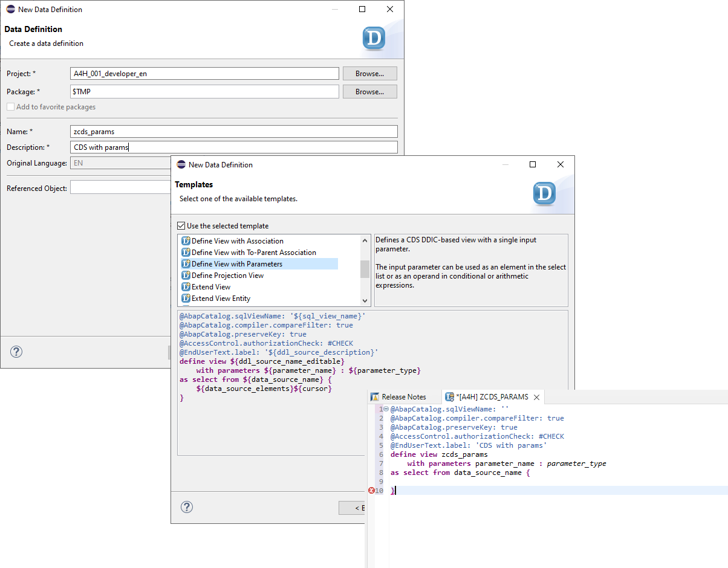Close the Data Definition dialog window
The image size is (728, 568).
[x=390, y=10]
